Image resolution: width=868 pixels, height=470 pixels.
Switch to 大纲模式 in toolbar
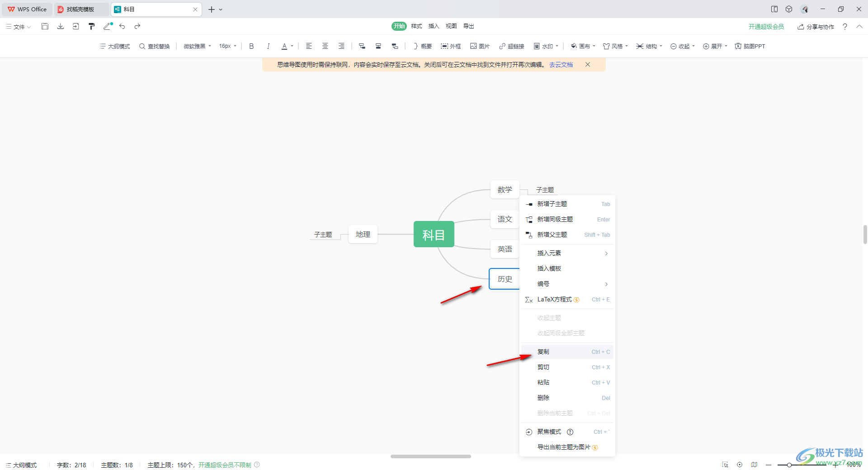pos(115,46)
